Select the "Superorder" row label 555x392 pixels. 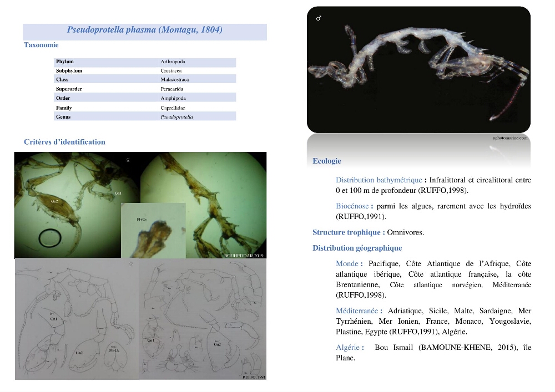pos(69,89)
